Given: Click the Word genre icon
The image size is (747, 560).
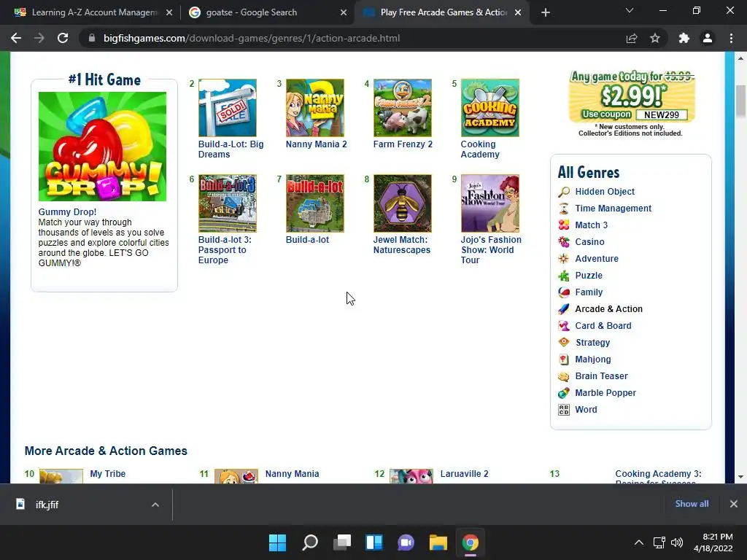Looking at the screenshot, I should (564, 410).
